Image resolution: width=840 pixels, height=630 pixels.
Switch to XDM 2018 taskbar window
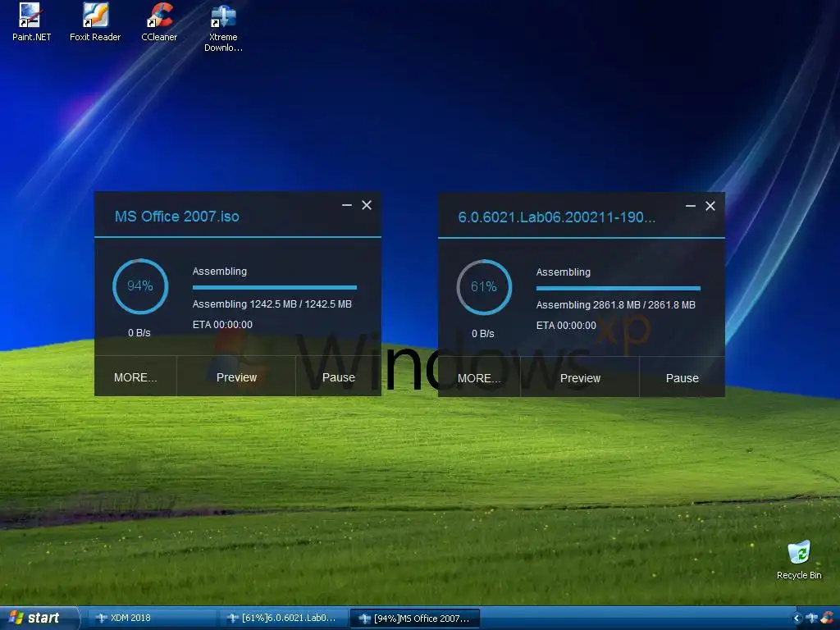point(151,618)
